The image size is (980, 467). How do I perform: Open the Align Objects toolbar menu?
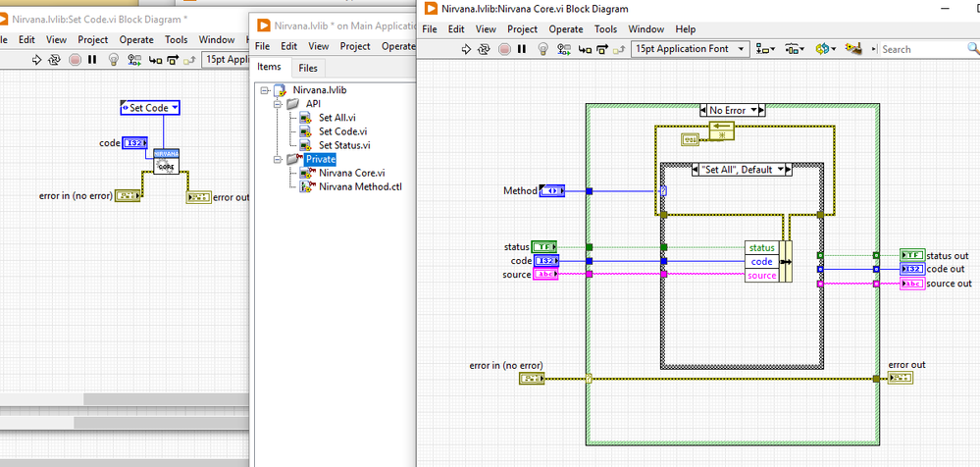tap(765, 49)
